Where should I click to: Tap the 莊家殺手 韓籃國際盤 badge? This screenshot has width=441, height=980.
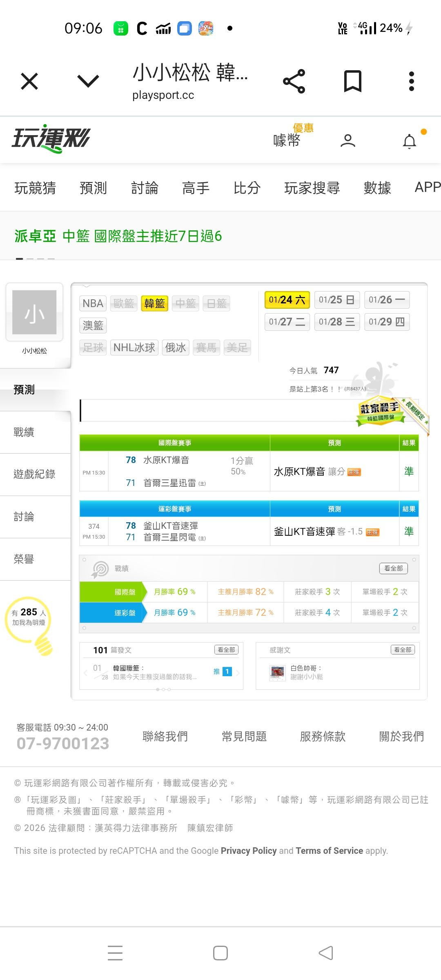380,412
